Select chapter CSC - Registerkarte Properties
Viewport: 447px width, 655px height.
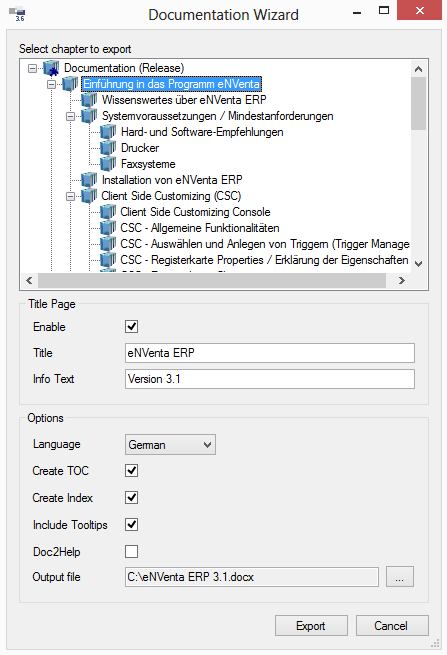click(x=264, y=260)
